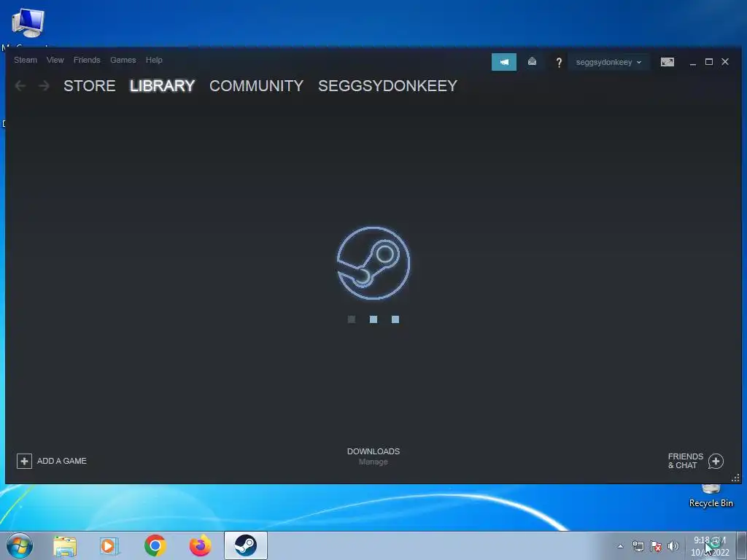Click the Show desktop button
747x560 pixels.
[x=742, y=545]
